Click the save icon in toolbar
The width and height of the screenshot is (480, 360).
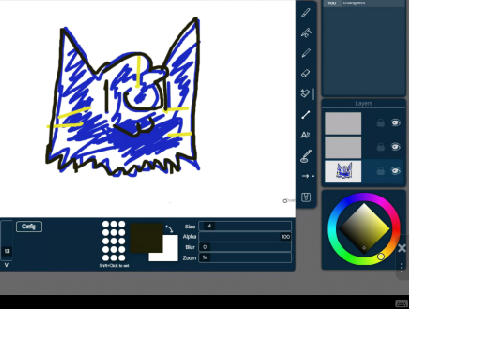tap(306, 197)
